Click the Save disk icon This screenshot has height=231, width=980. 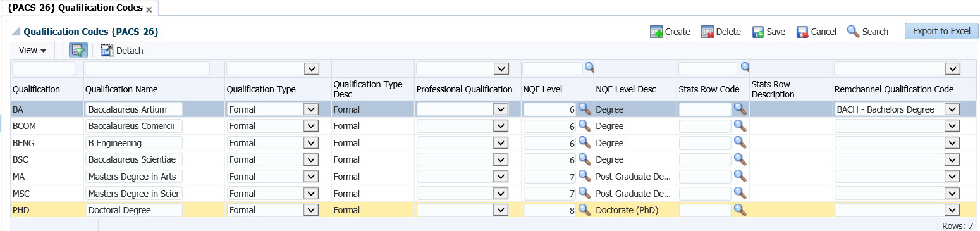758,32
